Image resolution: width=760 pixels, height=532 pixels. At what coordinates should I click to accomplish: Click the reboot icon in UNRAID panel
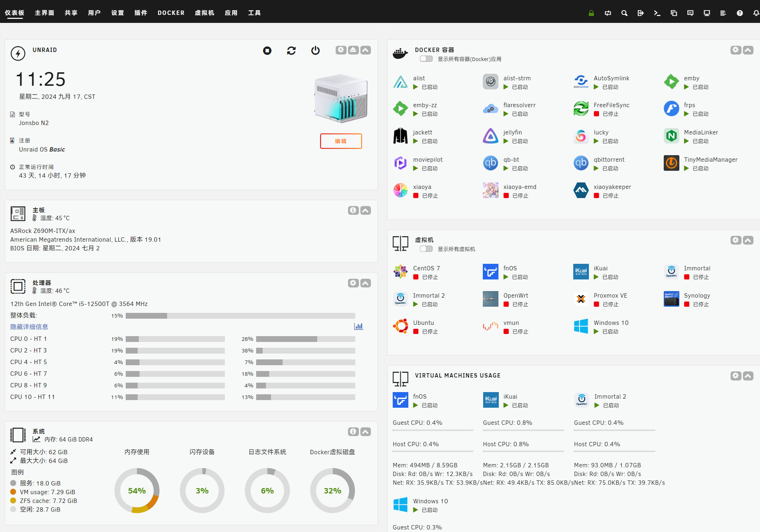point(291,51)
